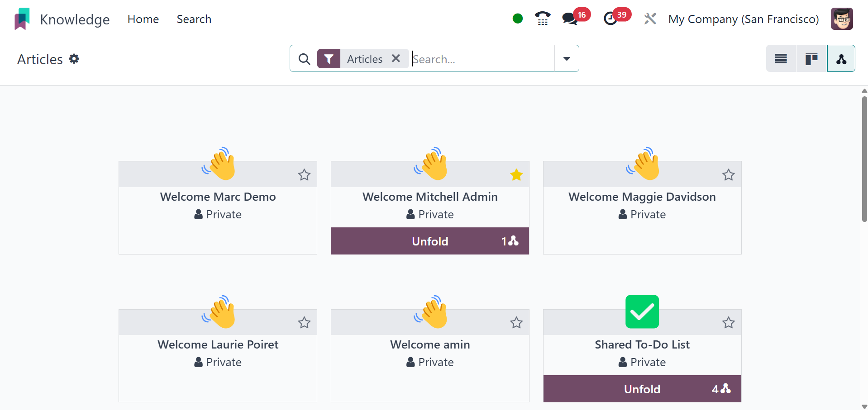
Task: Open the Knowledge app logo icon
Action: [22, 19]
